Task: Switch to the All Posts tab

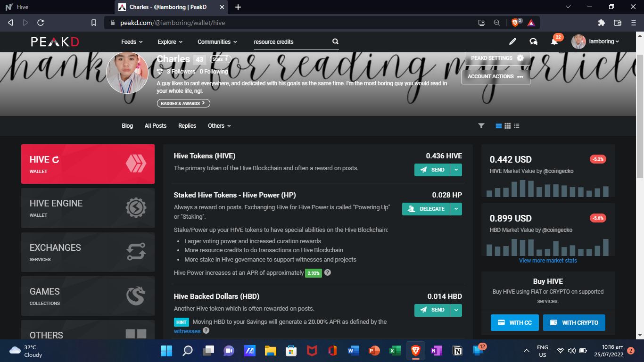Action: [x=156, y=126]
